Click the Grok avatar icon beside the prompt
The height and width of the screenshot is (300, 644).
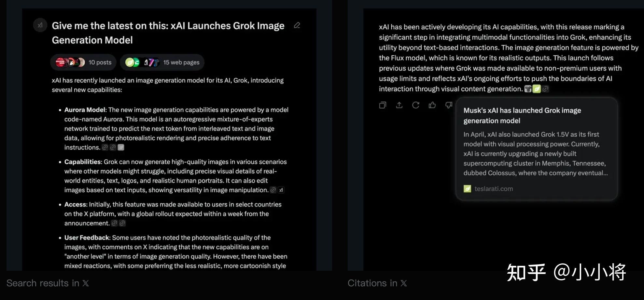coord(40,25)
